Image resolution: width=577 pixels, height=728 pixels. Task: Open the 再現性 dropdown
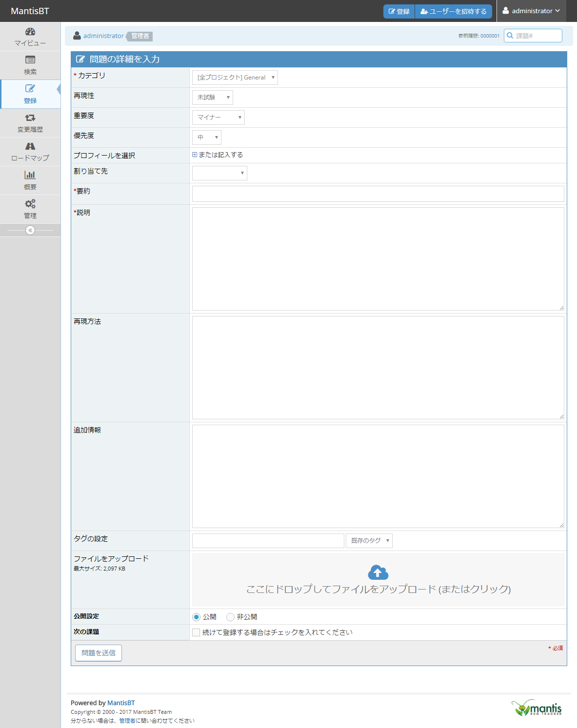point(212,97)
